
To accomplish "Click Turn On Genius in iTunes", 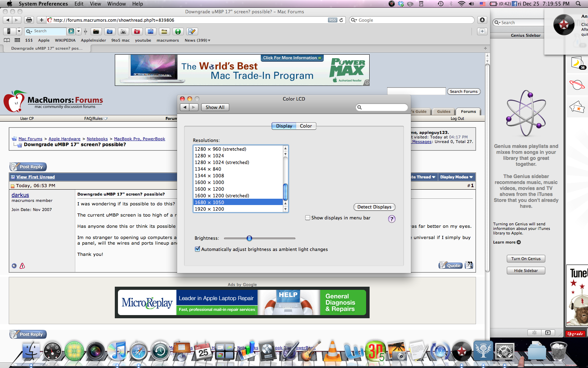I will click(x=526, y=259).
